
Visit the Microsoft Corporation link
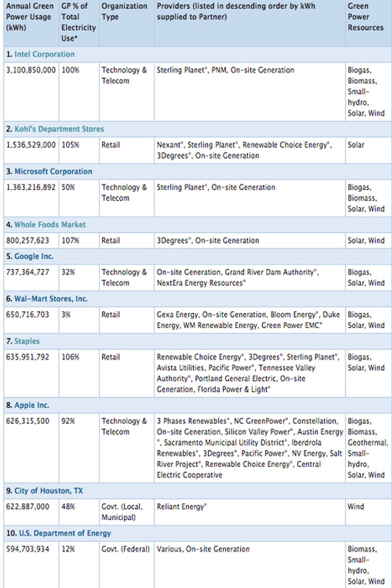pos(53,172)
